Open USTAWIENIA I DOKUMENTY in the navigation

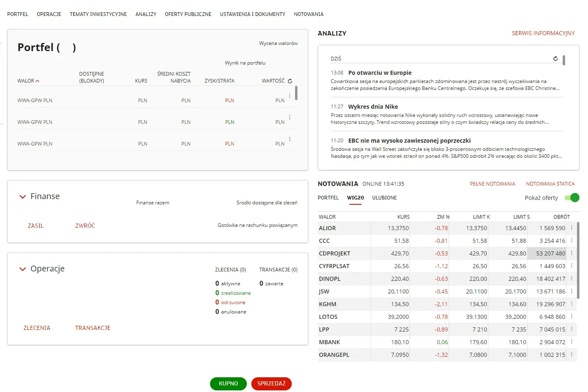pos(253,14)
